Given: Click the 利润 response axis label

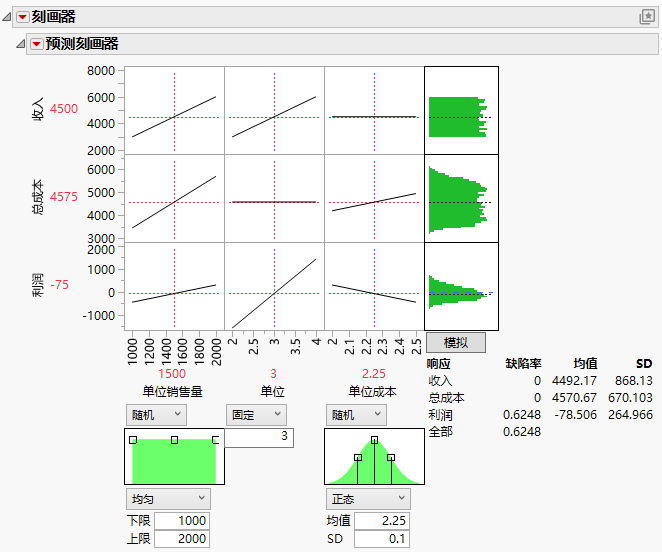Looking at the screenshot, I should pos(38,285).
